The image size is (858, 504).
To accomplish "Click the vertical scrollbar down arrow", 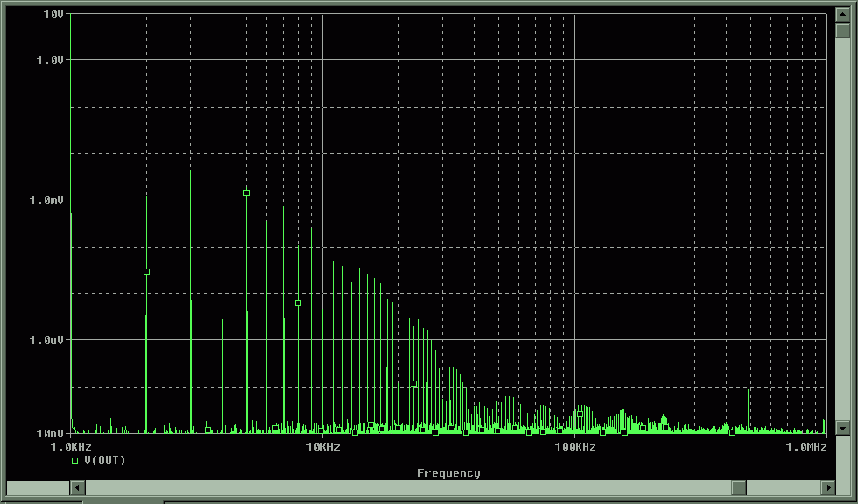I will point(842,428).
